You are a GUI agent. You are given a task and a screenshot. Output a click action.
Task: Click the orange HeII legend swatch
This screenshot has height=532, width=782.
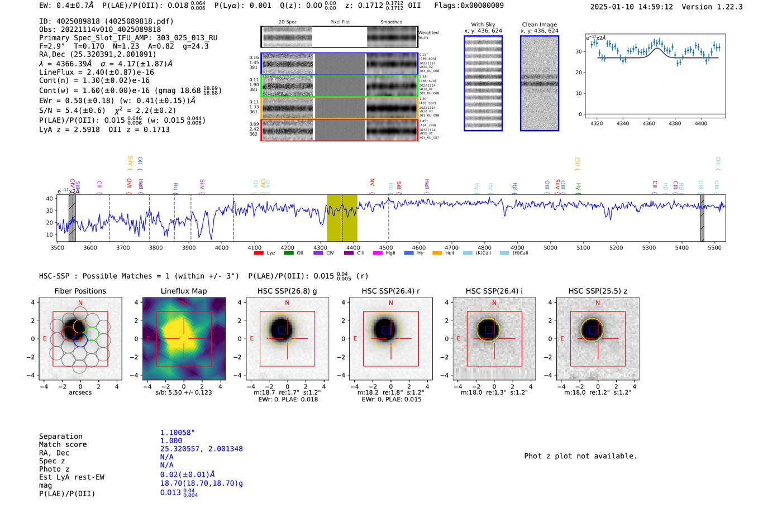coord(437,253)
